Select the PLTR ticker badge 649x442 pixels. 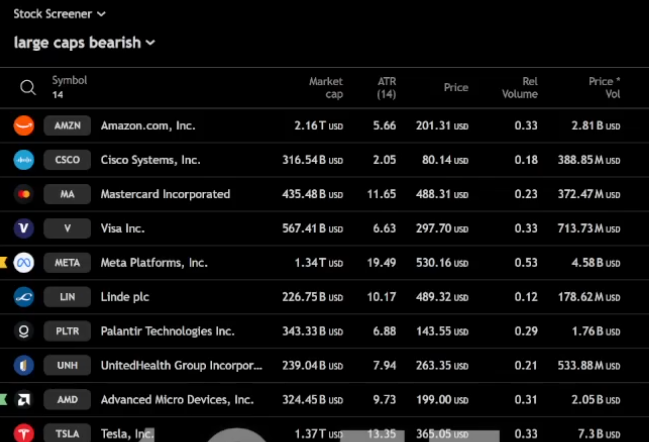(67, 331)
